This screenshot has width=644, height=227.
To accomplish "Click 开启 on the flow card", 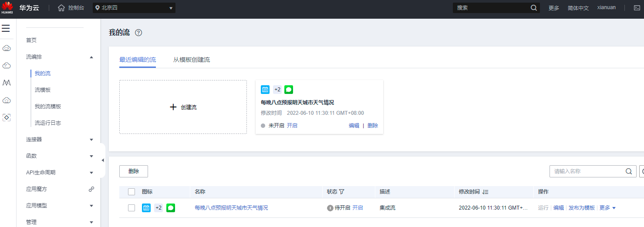I will [292, 126].
